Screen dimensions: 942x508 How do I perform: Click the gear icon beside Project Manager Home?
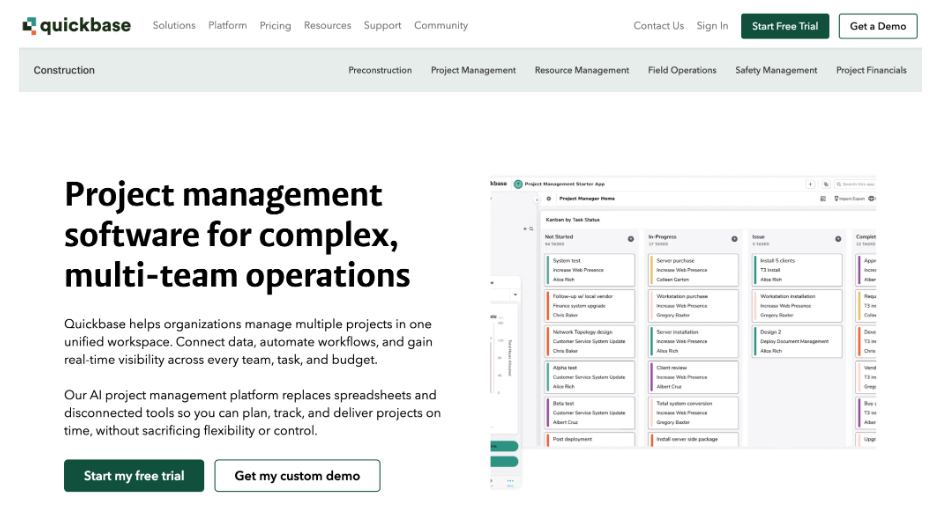click(x=548, y=199)
